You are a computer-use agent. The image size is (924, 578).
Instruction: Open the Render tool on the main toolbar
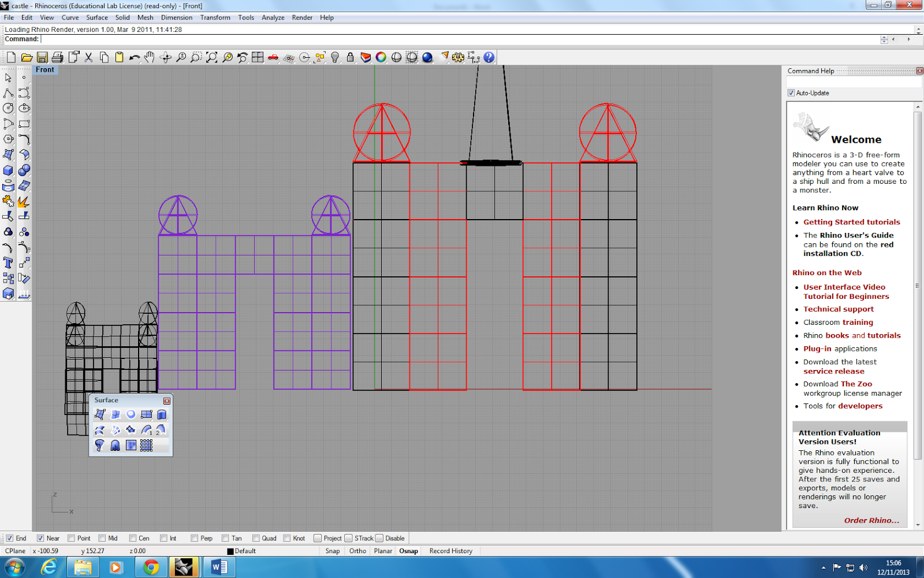pyautogui.click(x=428, y=57)
